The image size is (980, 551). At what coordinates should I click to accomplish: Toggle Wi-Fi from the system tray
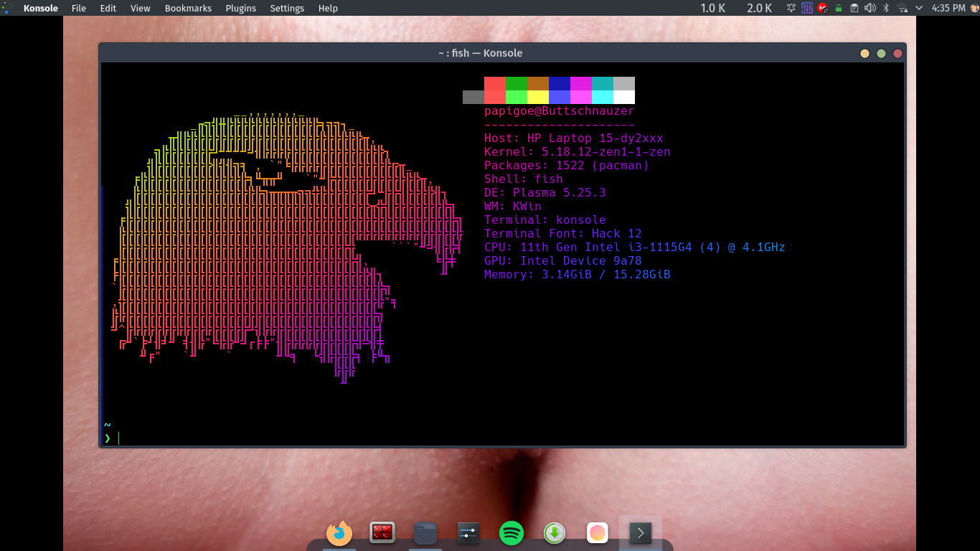point(902,8)
